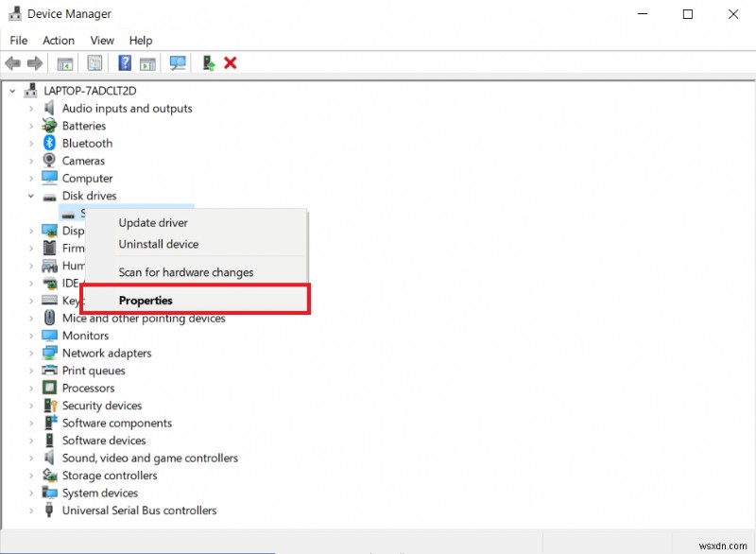Open the Help icon in the toolbar

125,62
